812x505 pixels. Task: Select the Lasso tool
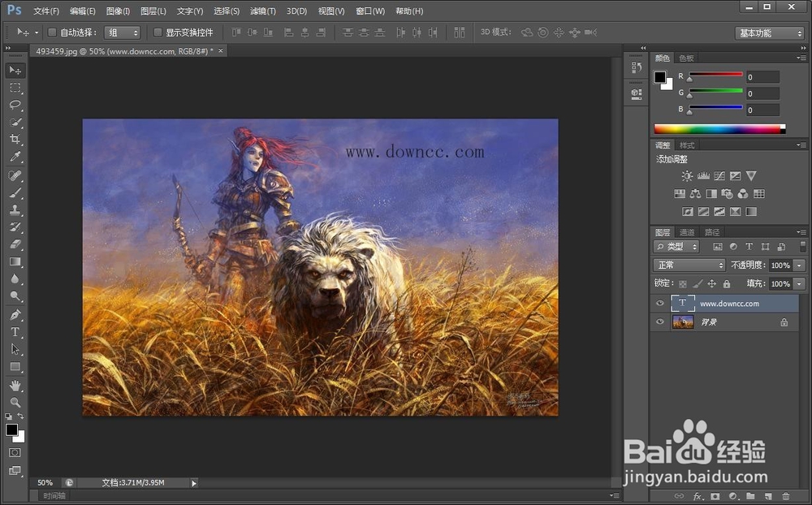click(x=15, y=106)
